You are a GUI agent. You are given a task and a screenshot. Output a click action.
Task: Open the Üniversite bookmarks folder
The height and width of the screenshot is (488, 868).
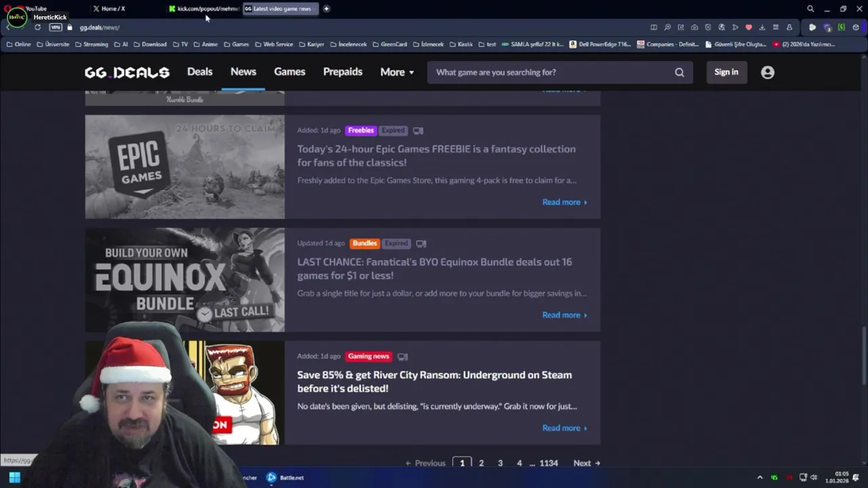53,44
